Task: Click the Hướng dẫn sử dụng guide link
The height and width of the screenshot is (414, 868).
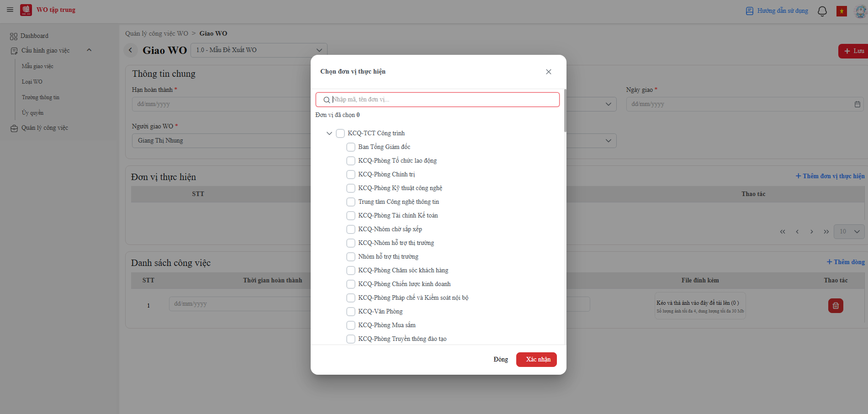Action: pos(777,11)
